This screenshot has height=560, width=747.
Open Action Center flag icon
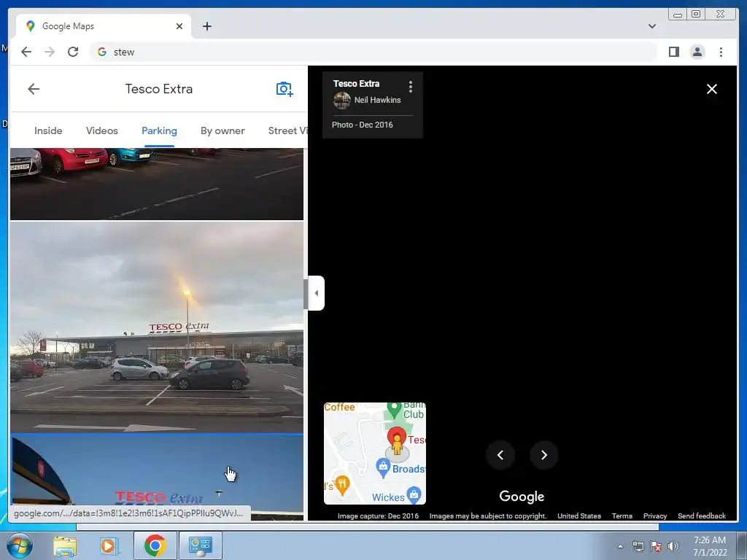coord(656,546)
